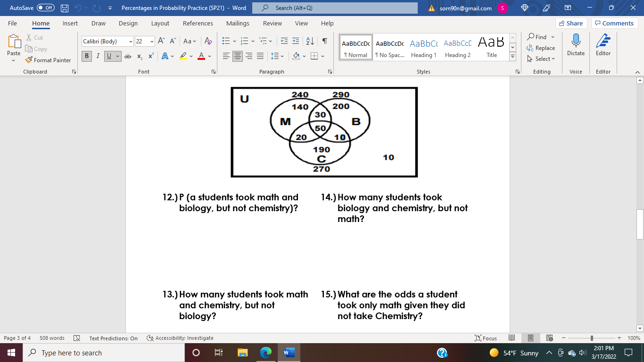Align text to the left
Viewport: 644px width, 362px height.
[x=226, y=56]
